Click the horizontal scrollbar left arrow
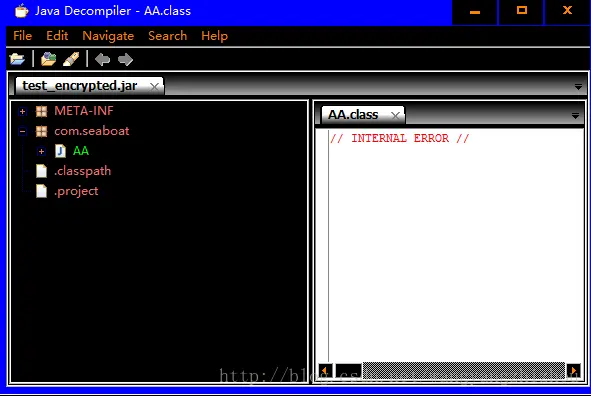 (325, 371)
